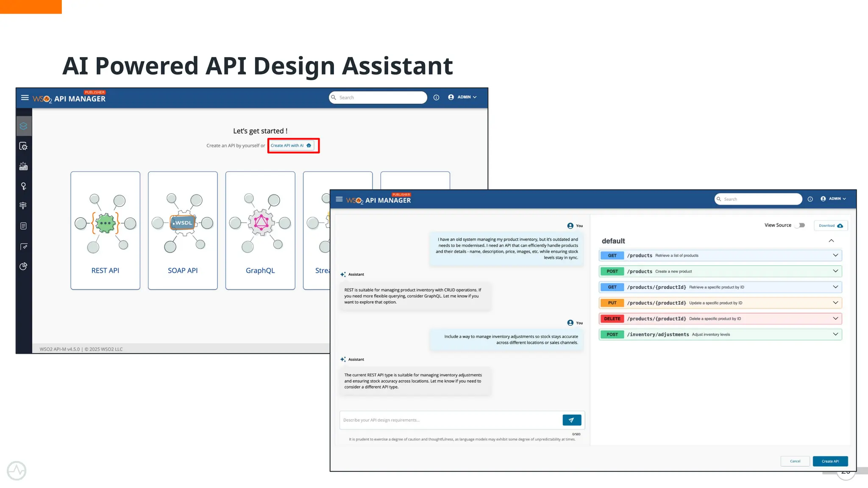The image size is (868, 488).
Task: Click the green POST badge for /products
Action: (612, 272)
